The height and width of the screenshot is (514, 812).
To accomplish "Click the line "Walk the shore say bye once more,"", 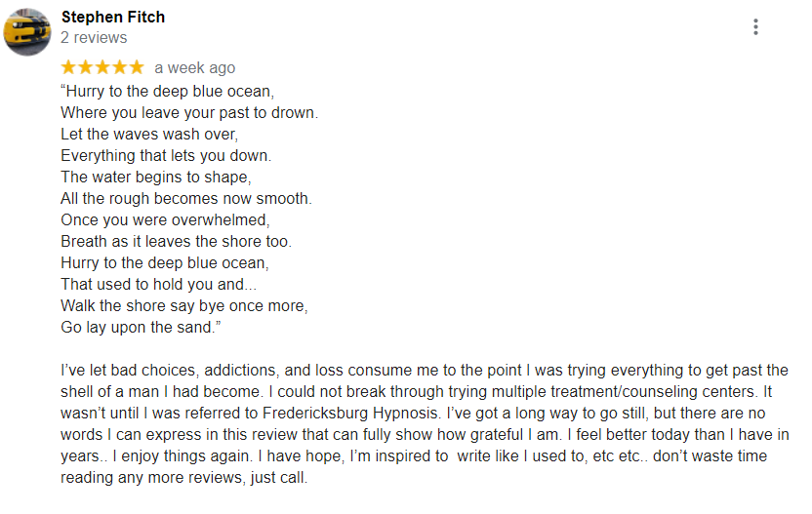I will point(184,306).
